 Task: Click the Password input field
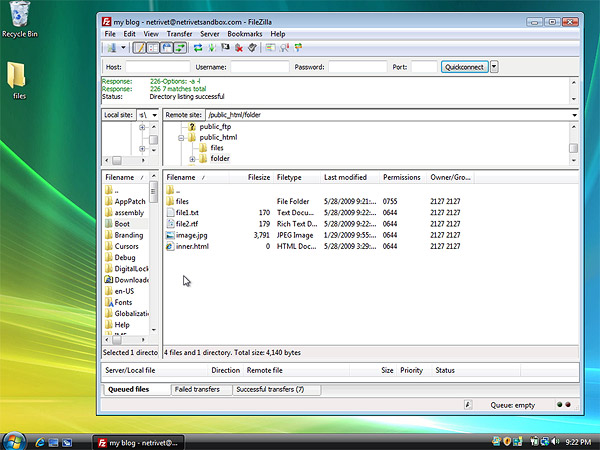point(358,67)
